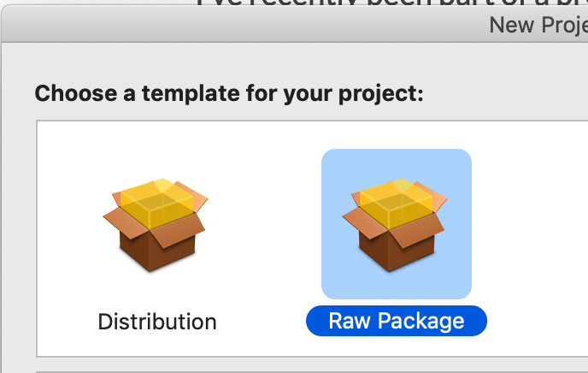Click empty list space right of Raw Package
Viewport: 588px width, 373px height.
[536, 233]
